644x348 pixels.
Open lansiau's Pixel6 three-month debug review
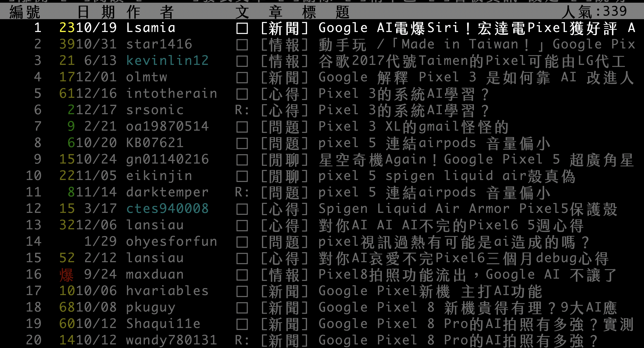pos(322,258)
